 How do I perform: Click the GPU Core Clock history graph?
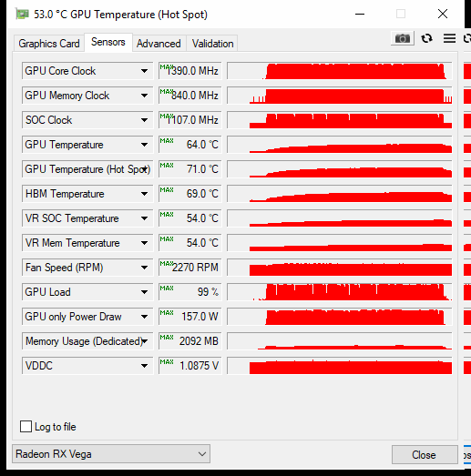click(340, 71)
